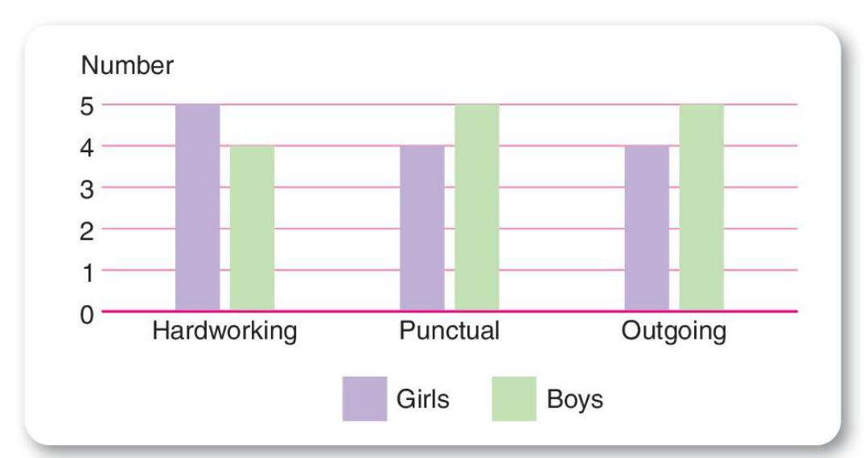Click the 1 value on y-axis

point(87,271)
